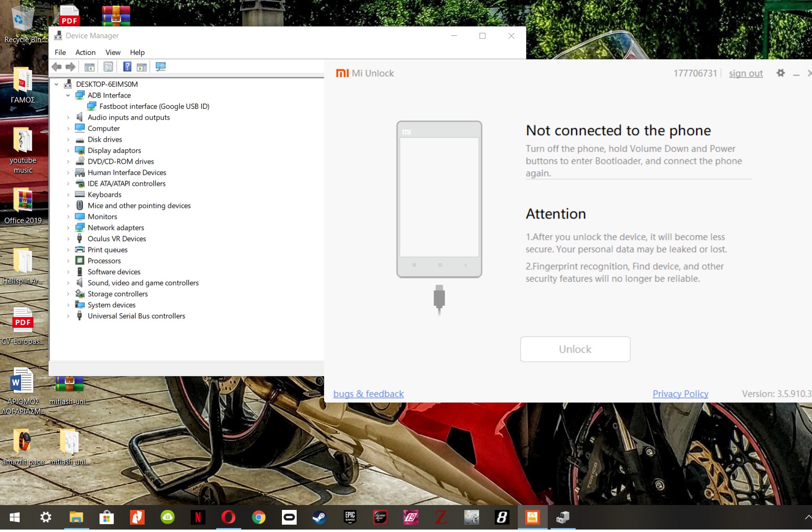Expand the Oculus VR Devices category
Viewport: 812px width, 532px height.
[68, 239]
